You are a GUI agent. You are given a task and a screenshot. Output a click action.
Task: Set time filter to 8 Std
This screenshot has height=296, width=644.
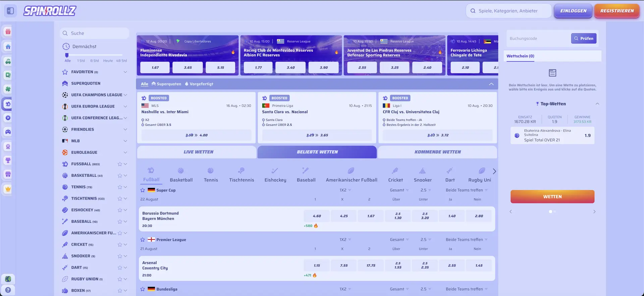click(x=94, y=61)
